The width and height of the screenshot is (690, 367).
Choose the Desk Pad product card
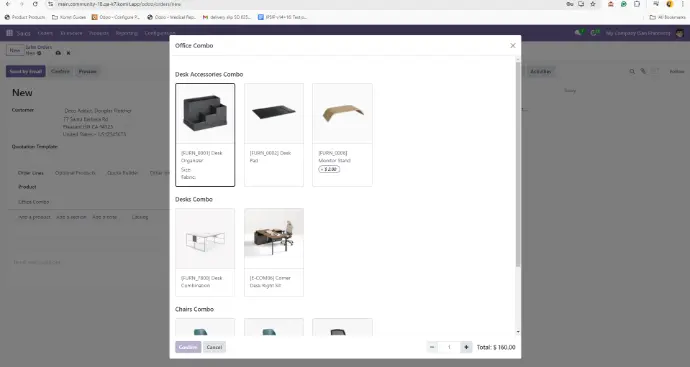(274, 135)
